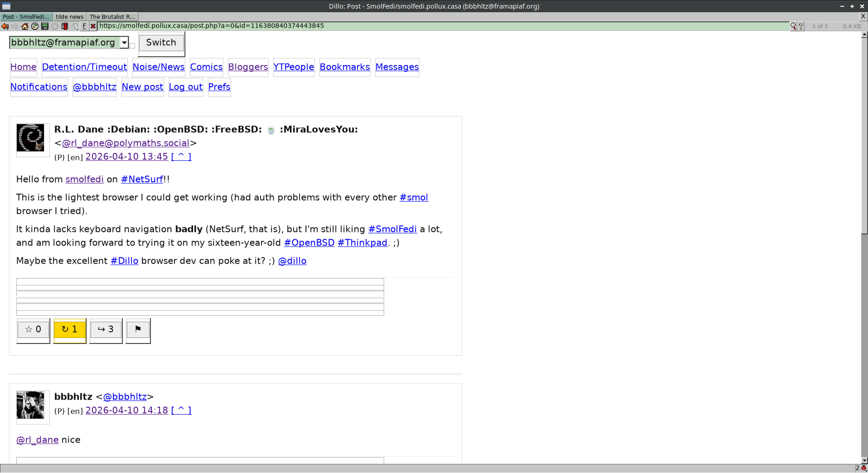Open web search magnifying glass icon
868x473 pixels.
(793, 26)
